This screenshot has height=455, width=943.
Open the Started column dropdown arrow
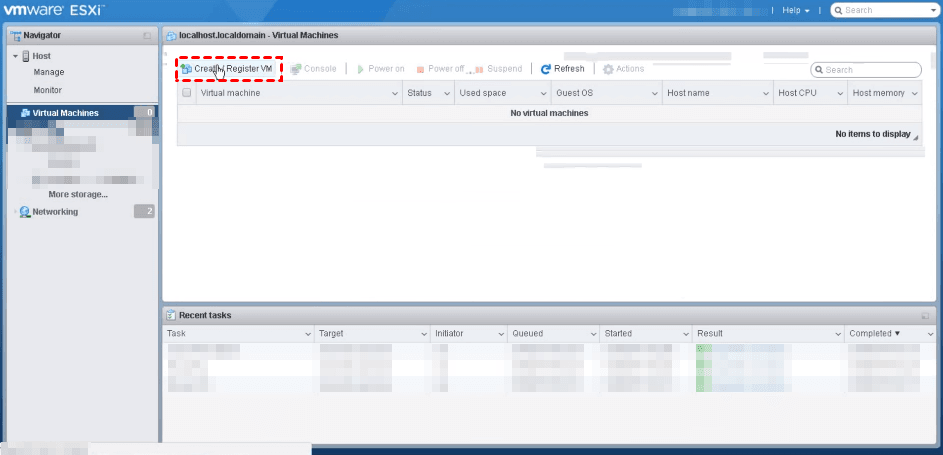686,334
